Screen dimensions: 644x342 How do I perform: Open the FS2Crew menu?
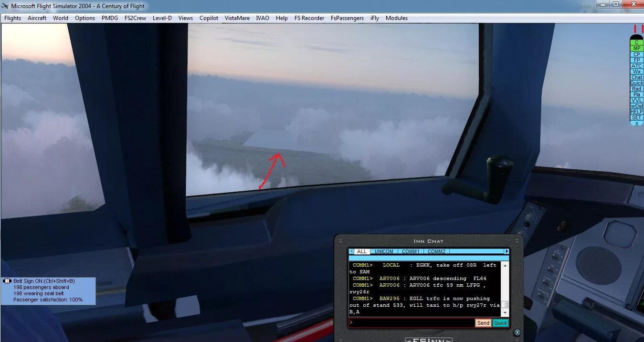click(136, 18)
